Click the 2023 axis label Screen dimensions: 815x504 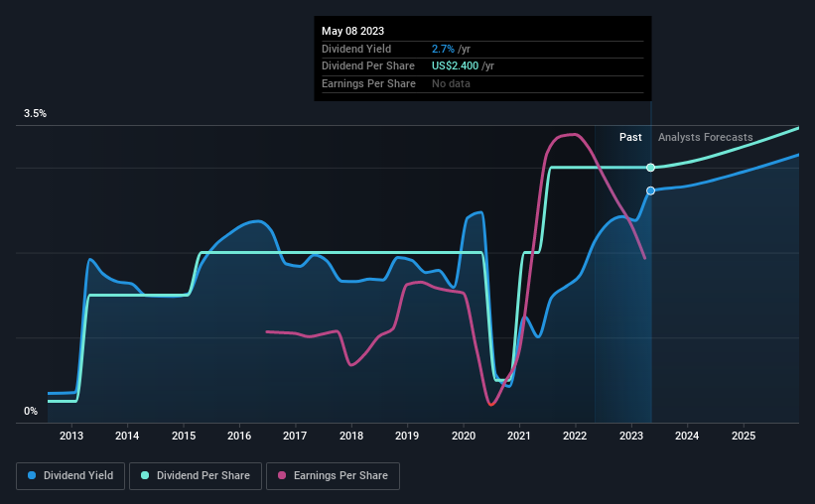(631, 436)
